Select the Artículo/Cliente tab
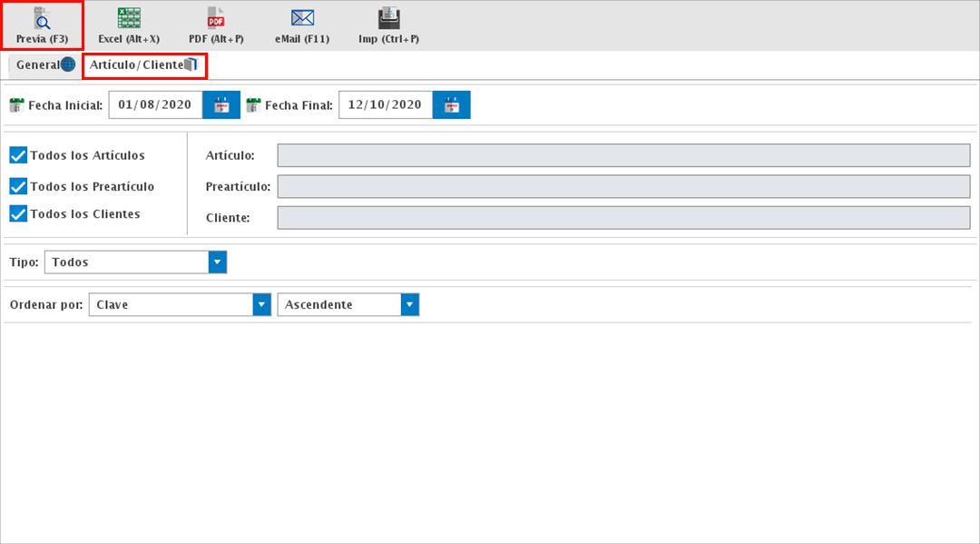This screenshot has width=980, height=544. click(x=143, y=65)
